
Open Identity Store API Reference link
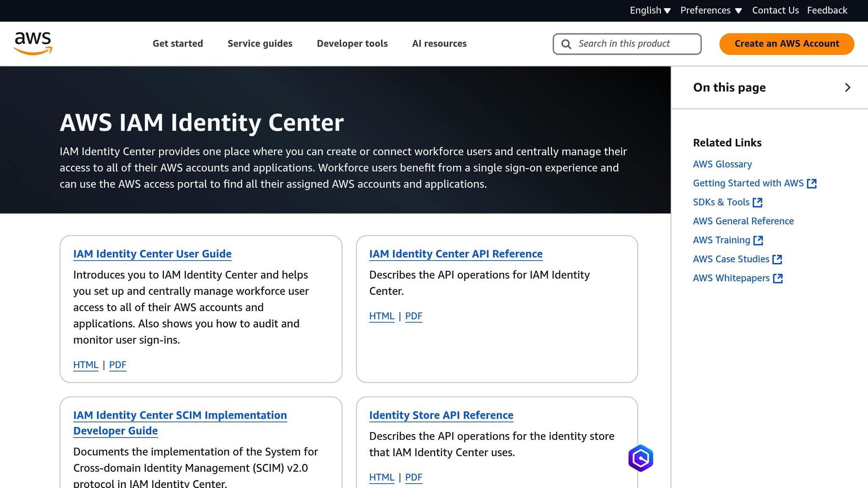point(441,415)
